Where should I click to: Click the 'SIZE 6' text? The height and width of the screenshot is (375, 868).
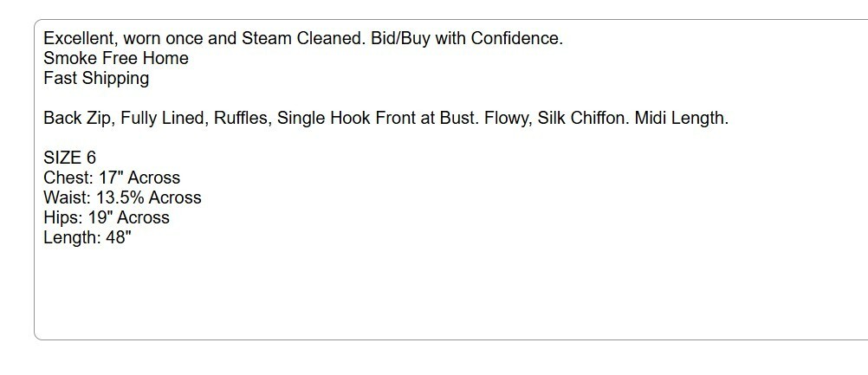70,158
